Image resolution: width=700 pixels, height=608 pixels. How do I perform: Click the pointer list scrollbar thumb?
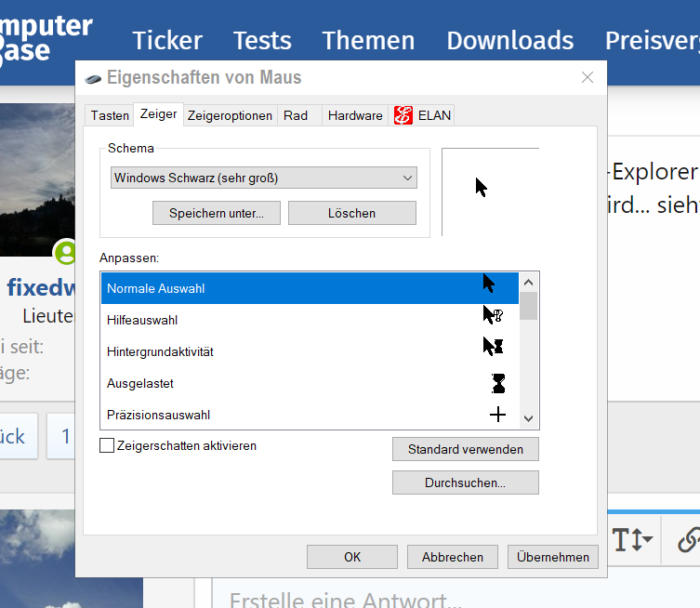[529, 306]
